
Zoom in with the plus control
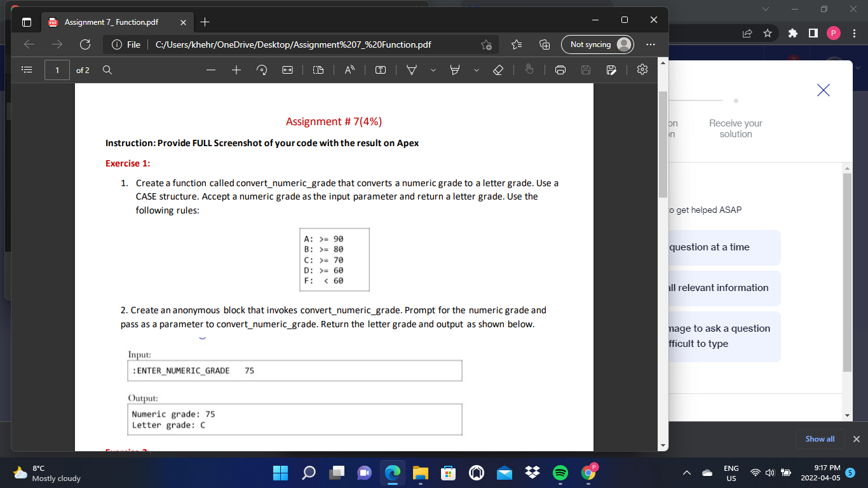point(236,70)
